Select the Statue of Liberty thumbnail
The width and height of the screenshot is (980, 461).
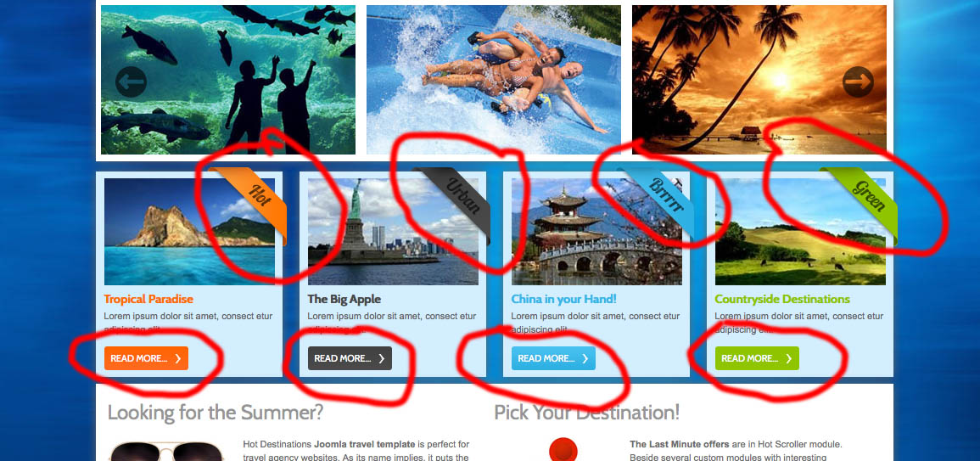click(393, 232)
